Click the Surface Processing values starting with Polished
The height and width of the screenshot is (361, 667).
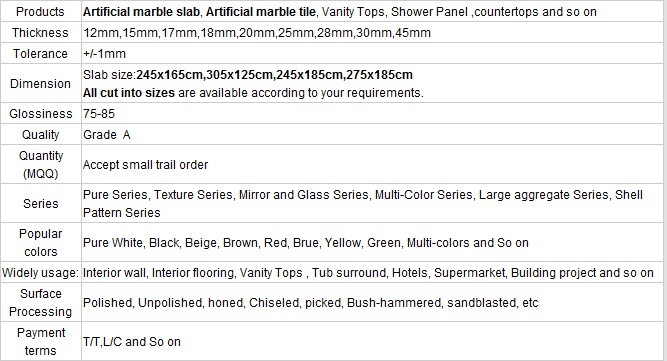311,303
